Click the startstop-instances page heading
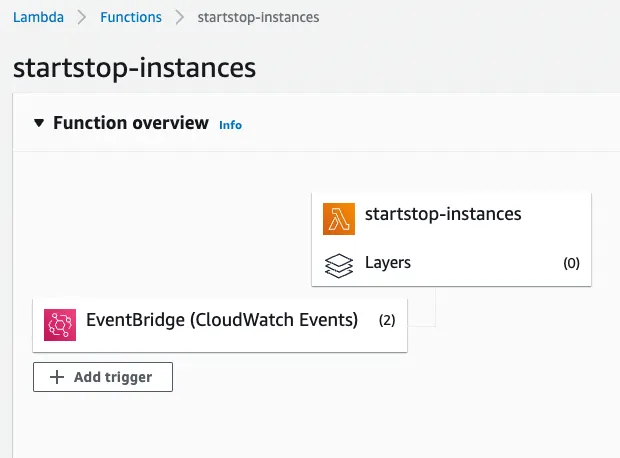Image resolution: width=620 pixels, height=458 pixels. click(x=134, y=68)
